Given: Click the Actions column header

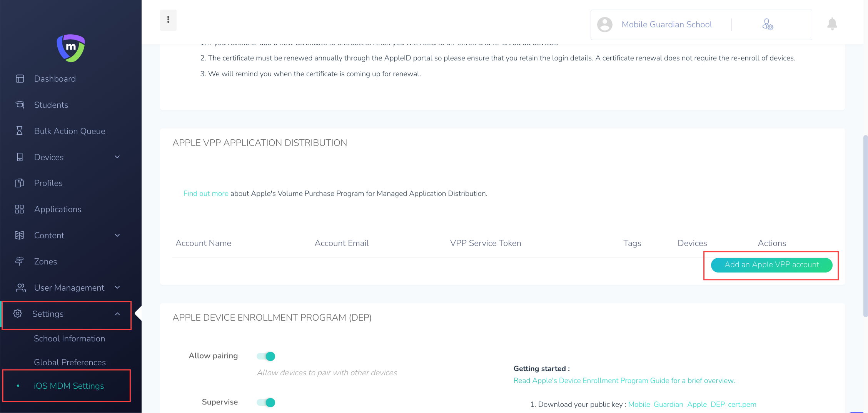Looking at the screenshot, I should click(x=772, y=243).
